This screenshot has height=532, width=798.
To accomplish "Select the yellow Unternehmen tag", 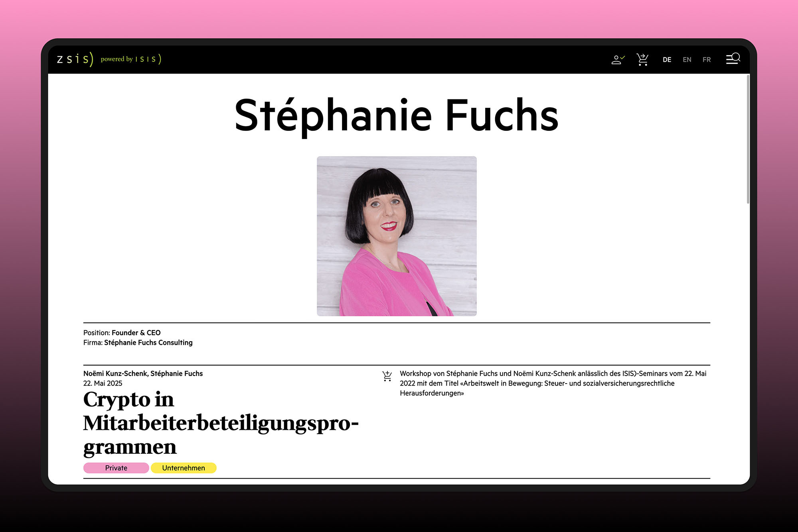I will pyautogui.click(x=184, y=468).
